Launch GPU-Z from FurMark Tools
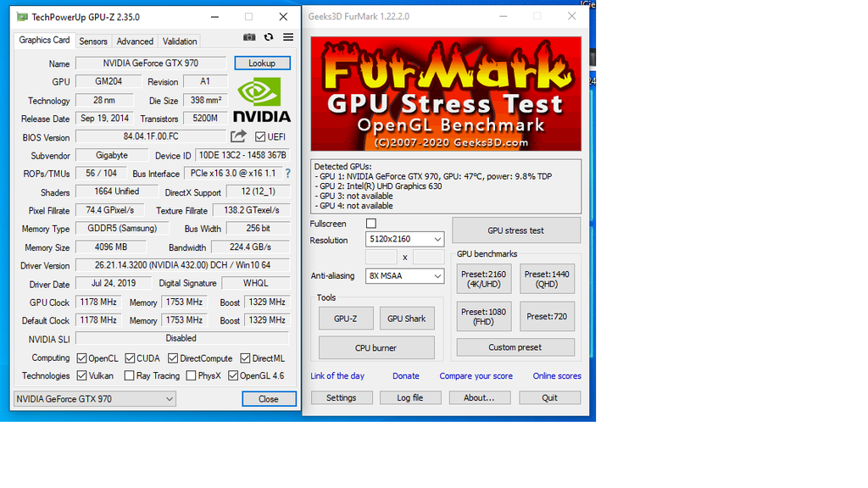This screenshot has height=488, width=868. click(x=346, y=319)
